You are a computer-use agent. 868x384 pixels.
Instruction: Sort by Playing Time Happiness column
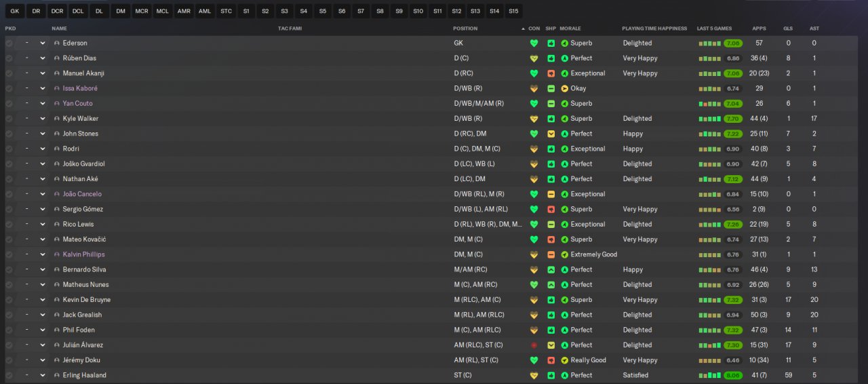click(654, 28)
